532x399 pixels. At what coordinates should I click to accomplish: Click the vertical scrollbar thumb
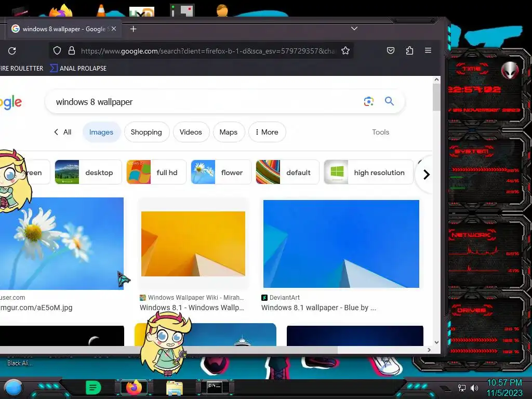436,97
